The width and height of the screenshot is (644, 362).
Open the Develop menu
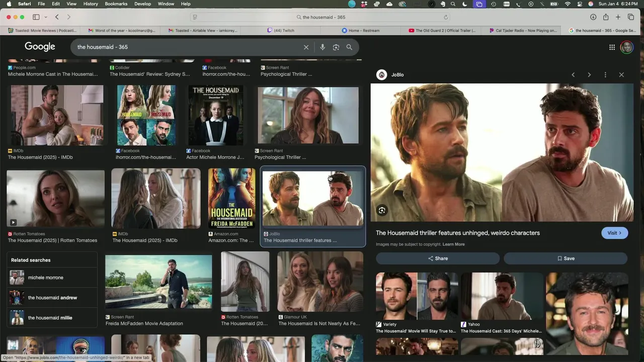[142, 4]
